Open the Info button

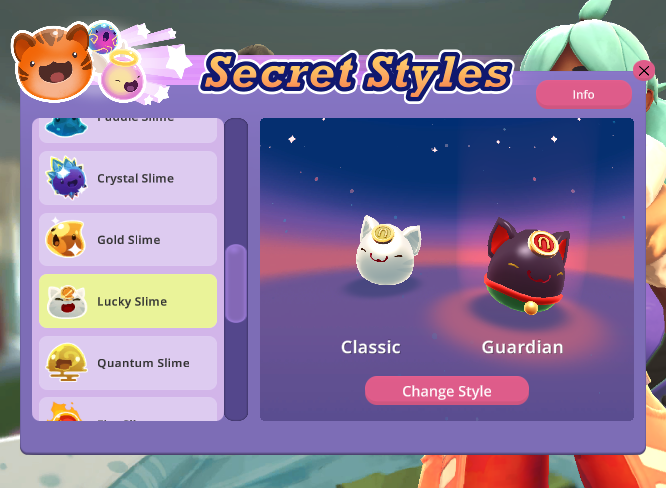584,94
